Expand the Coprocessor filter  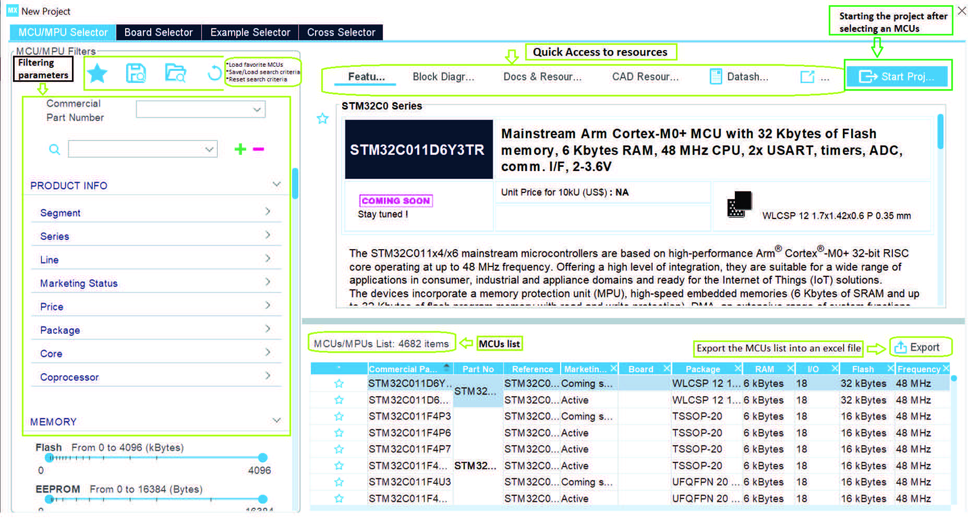click(268, 375)
